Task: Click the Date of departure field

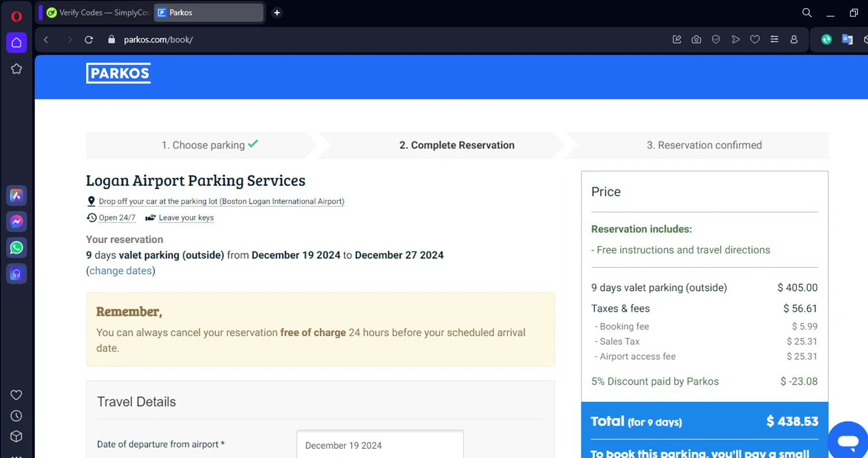Action: point(380,444)
